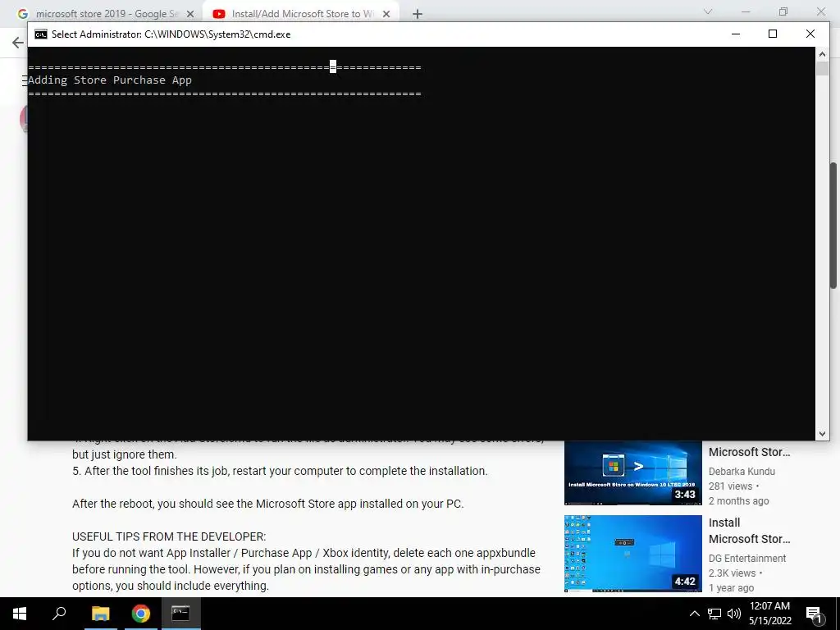The image size is (840, 630).
Task: Go back in Chrome browser
Action: (x=18, y=43)
